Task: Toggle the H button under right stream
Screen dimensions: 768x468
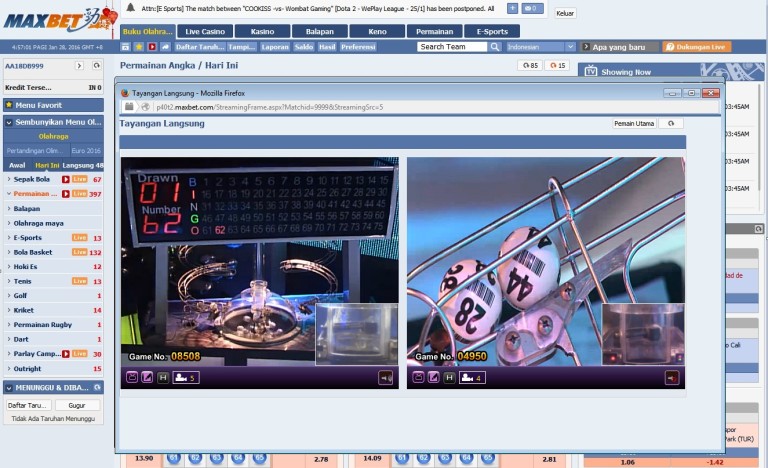Action: coord(449,377)
